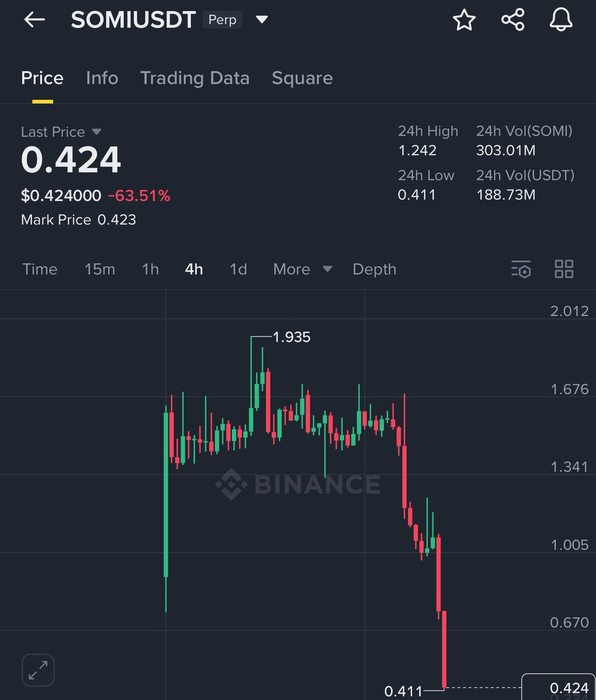Switch to the Trading Data tab
596x700 pixels.
(195, 78)
